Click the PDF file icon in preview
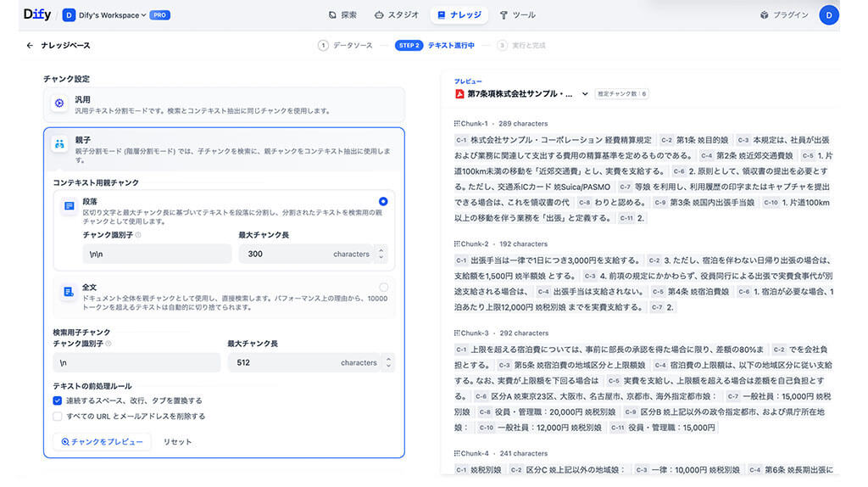868x487 pixels. [459, 93]
